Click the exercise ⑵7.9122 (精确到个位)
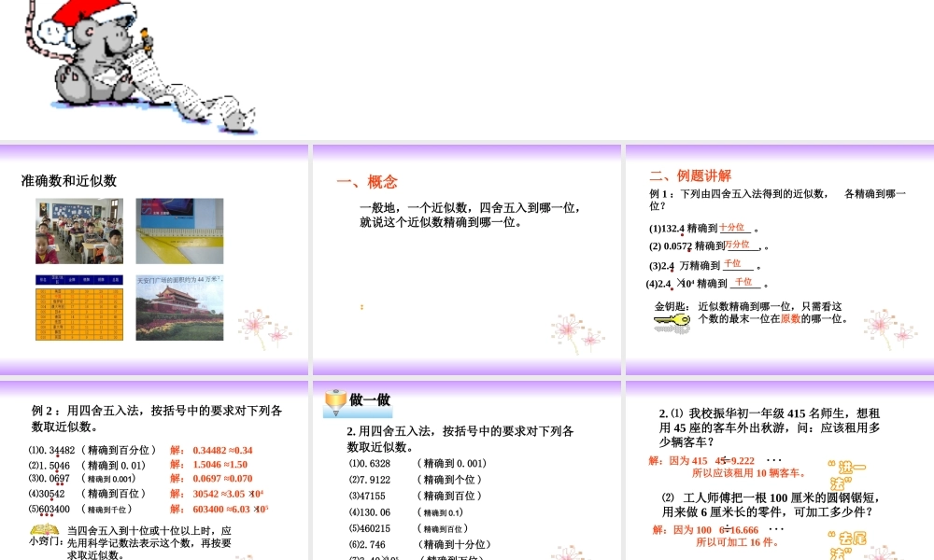Image resolution: width=934 pixels, height=560 pixels. 416,480
